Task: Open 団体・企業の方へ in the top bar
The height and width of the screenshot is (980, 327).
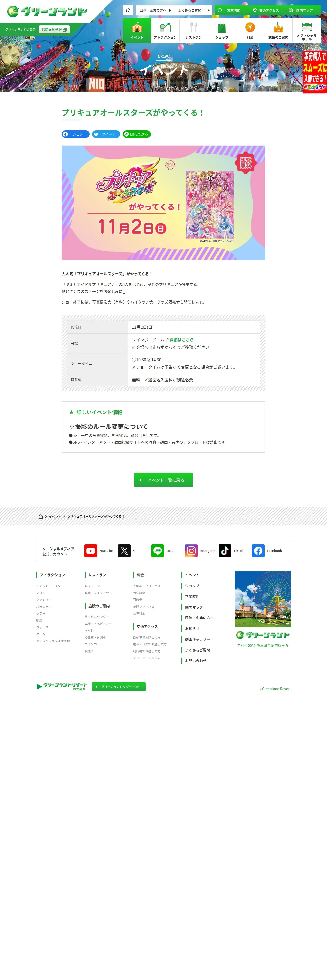Action: 155,10
